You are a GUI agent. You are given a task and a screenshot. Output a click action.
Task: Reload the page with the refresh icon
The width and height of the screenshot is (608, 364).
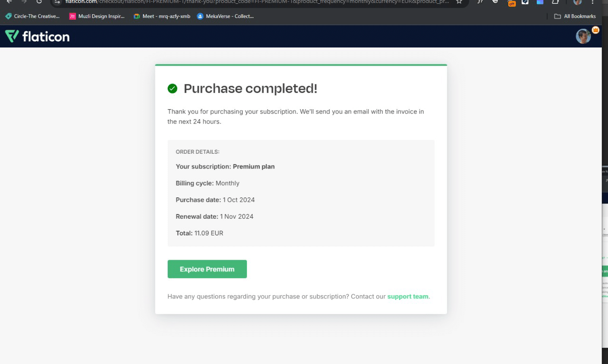point(39,1)
